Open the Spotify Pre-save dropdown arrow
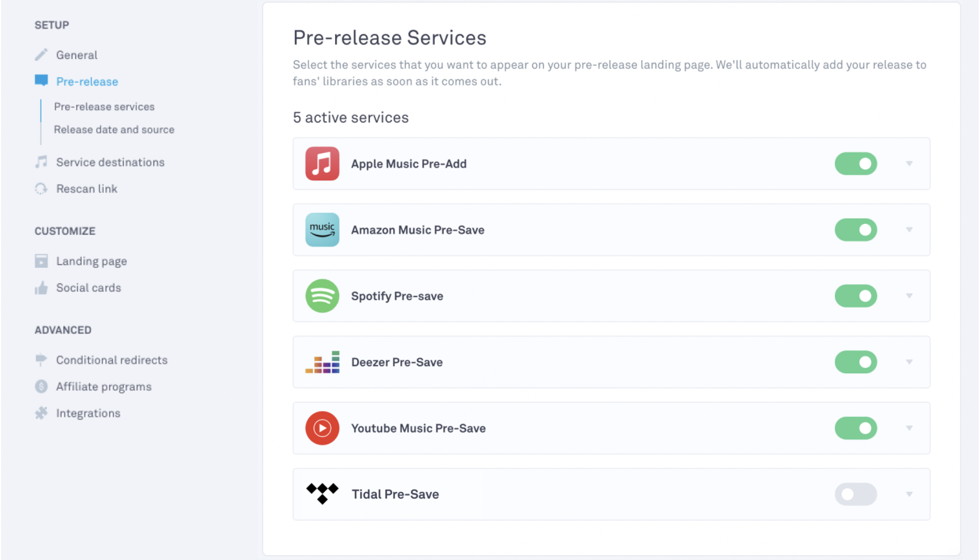 tap(909, 296)
